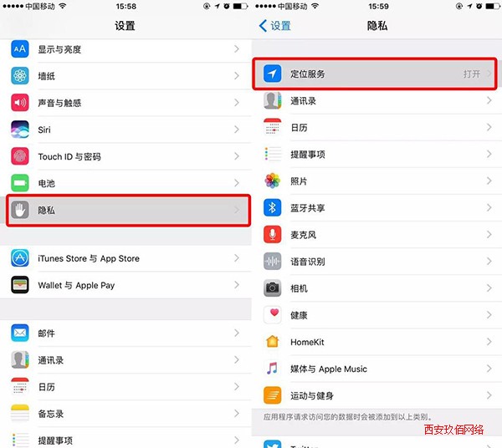Tap the Display & Brightness AA icon

(20, 49)
